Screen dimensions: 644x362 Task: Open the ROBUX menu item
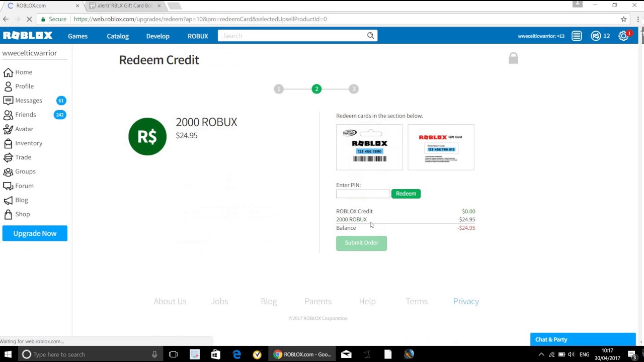[x=198, y=36]
